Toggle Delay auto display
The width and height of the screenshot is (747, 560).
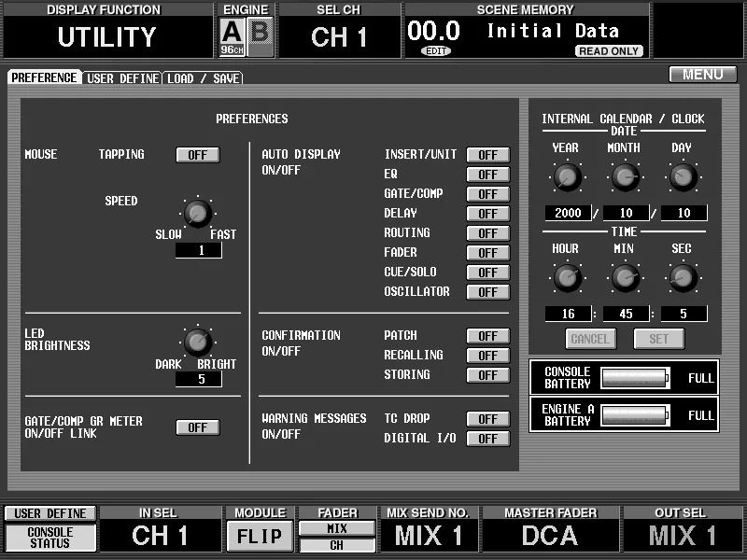tap(487, 214)
